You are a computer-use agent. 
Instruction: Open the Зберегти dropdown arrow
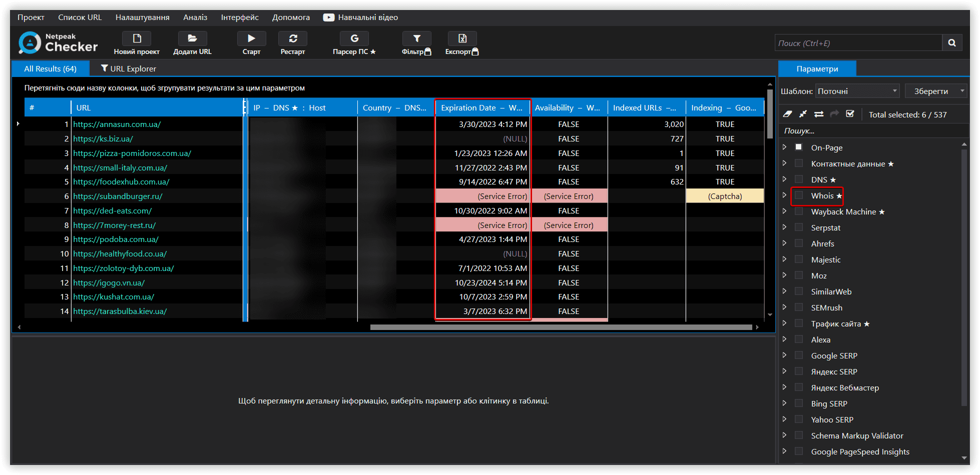(962, 91)
